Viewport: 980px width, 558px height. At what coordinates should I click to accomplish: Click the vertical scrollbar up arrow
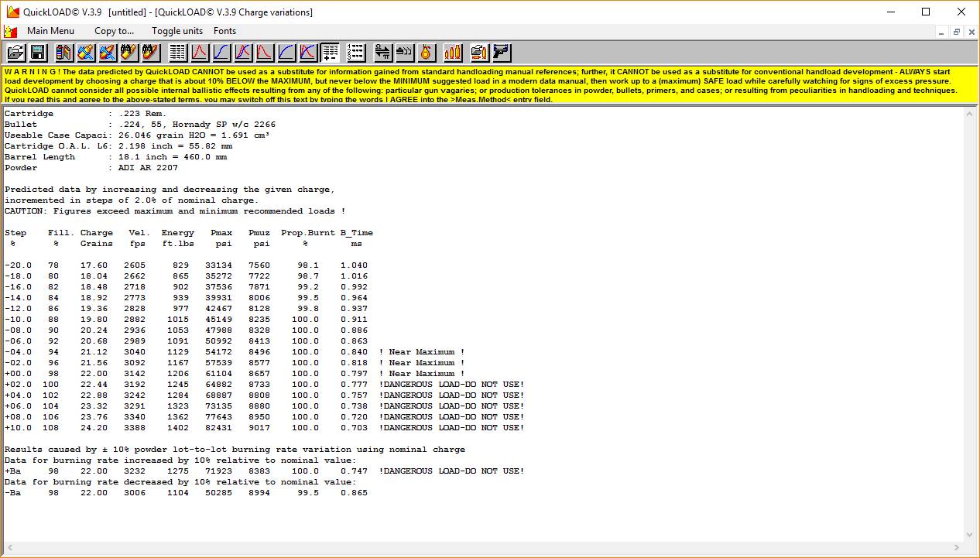pos(971,115)
